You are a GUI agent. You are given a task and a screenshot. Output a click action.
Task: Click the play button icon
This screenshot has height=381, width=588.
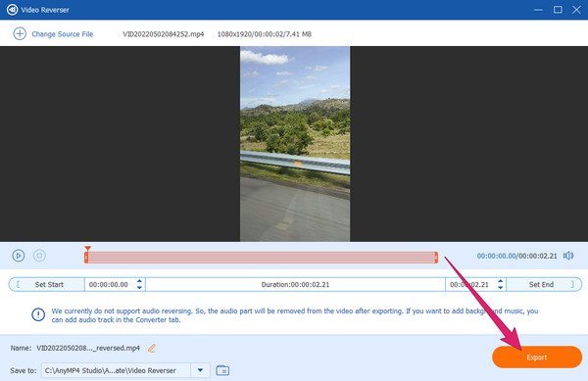click(x=18, y=256)
